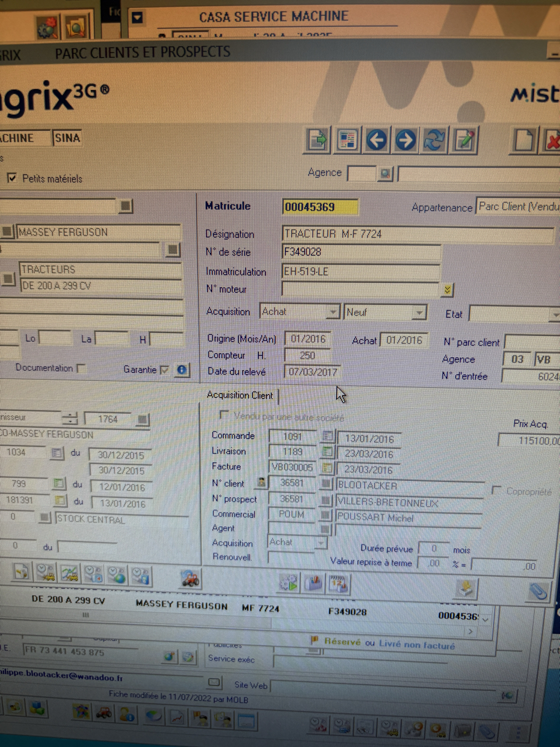Click the download tray icon above the list

(466, 589)
